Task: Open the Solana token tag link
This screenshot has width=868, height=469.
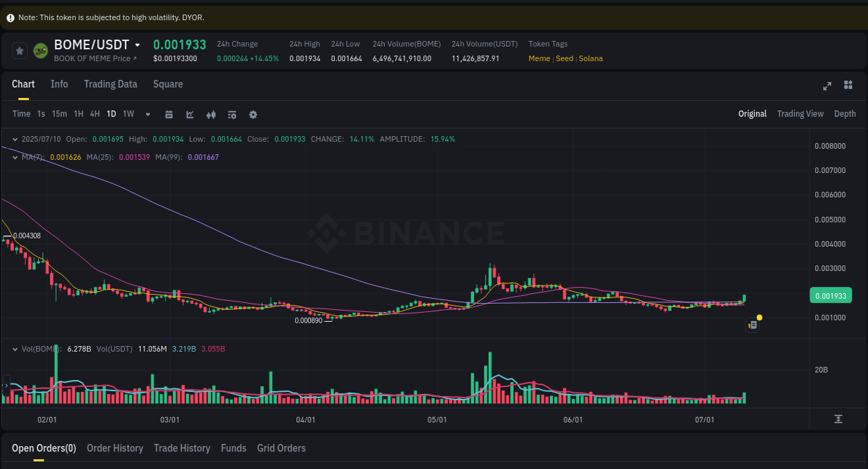Action: coord(591,58)
